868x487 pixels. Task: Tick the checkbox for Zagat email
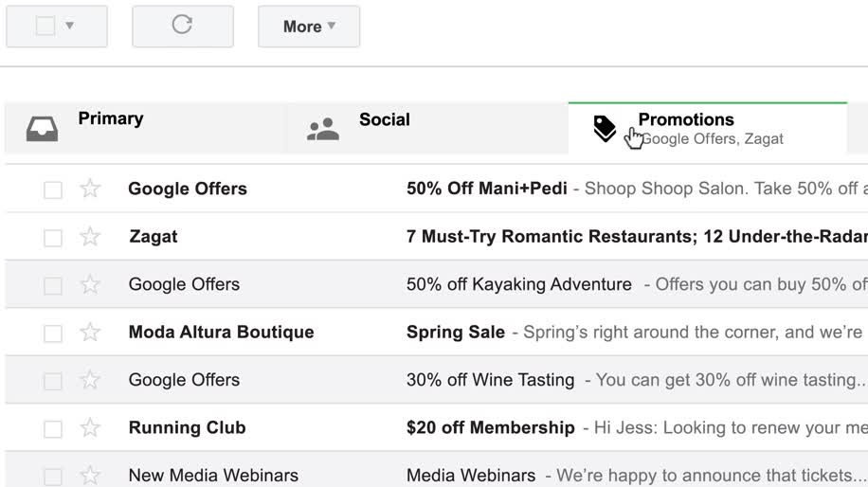[53, 238]
